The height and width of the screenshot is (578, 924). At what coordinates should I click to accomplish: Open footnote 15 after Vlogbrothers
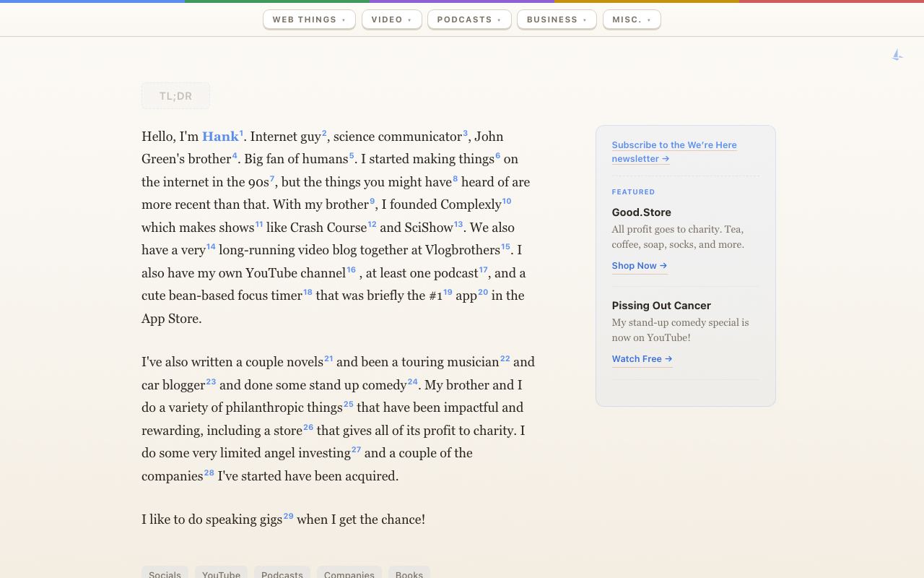pos(505,246)
